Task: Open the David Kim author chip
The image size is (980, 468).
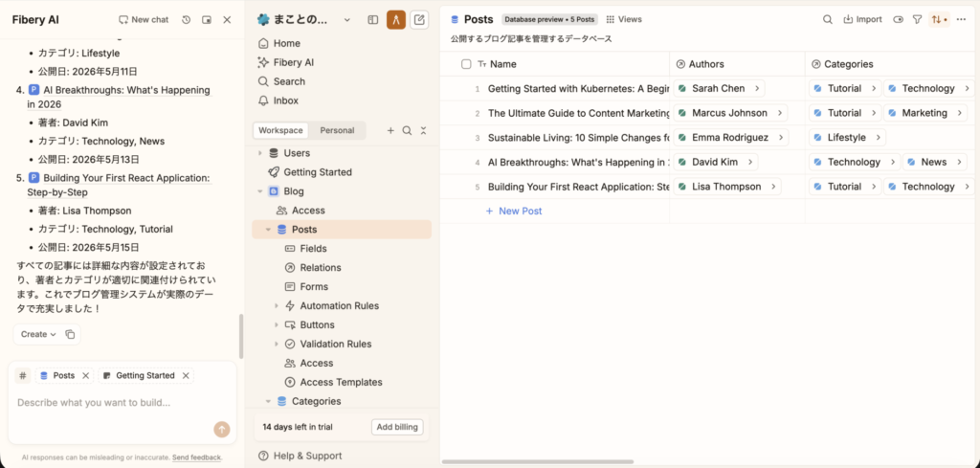Action: pyautogui.click(x=716, y=163)
